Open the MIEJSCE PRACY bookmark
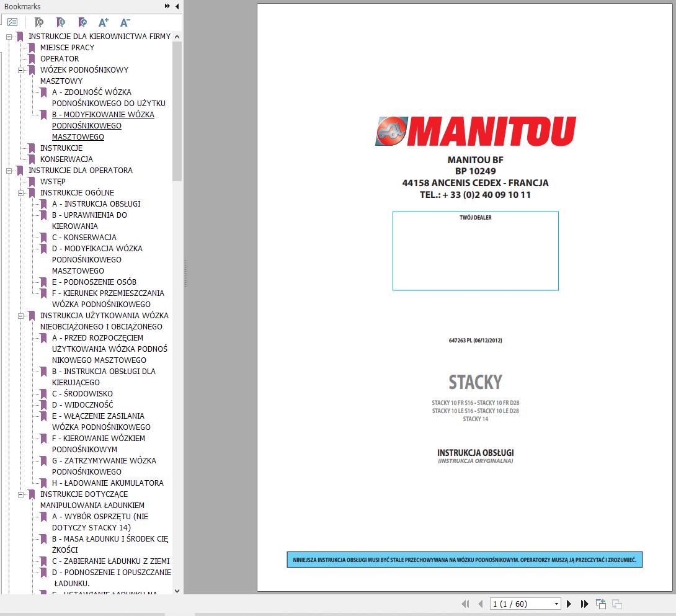This screenshot has height=616, width=676. (67, 47)
